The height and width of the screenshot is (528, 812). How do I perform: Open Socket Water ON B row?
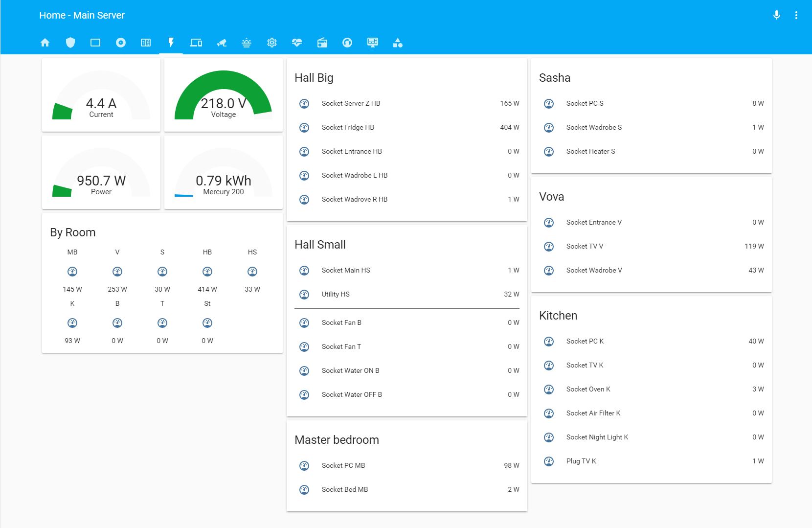point(407,370)
